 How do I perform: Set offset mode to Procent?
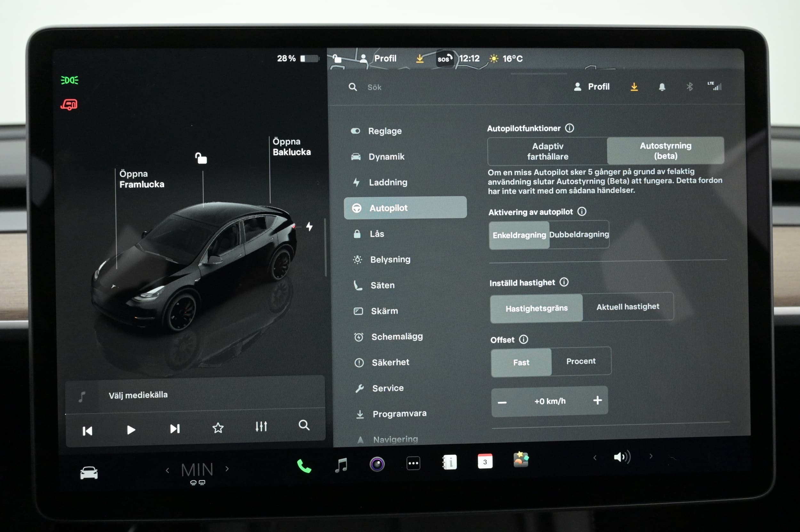click(581, 361)
